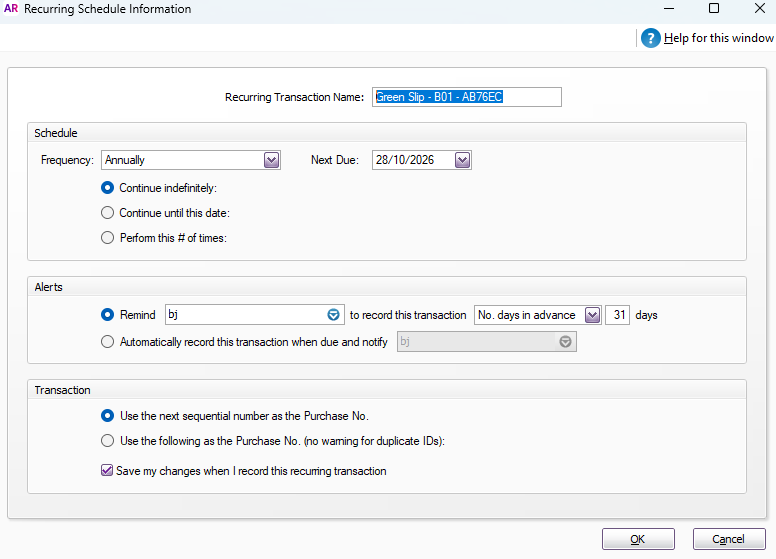The width and height of the screenshot is (776, 559).
Task: Click the days in advance number field
Action: tap(618, 315)
